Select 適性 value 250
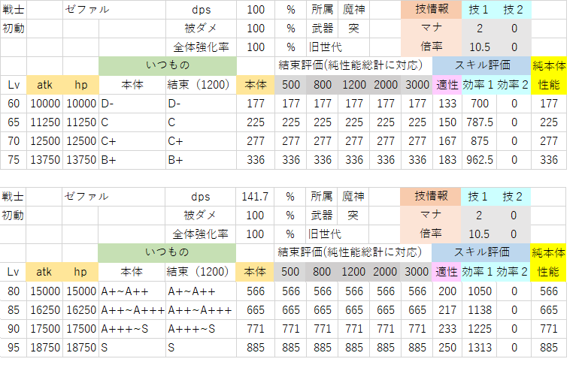The width and height of the screenshot is (588, 383). pos(447,348)
